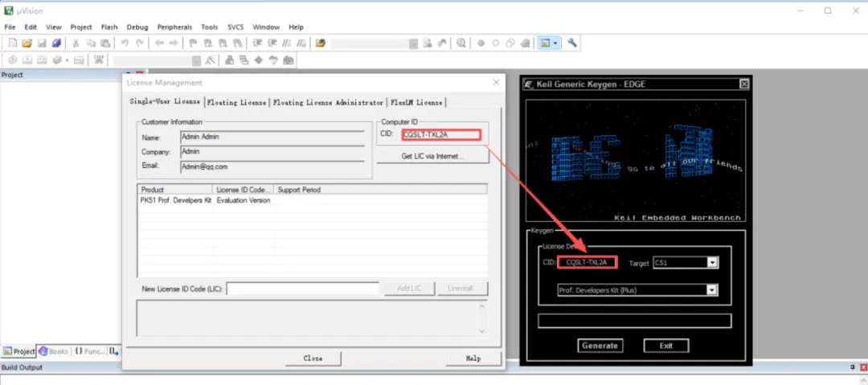
Task: Click the Options for Target wand icon
Action: click(210, 59)
